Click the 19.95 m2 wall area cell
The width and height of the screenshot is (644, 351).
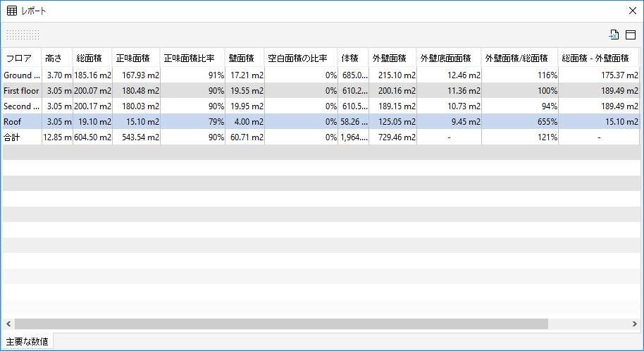click(x=244, y=106)
